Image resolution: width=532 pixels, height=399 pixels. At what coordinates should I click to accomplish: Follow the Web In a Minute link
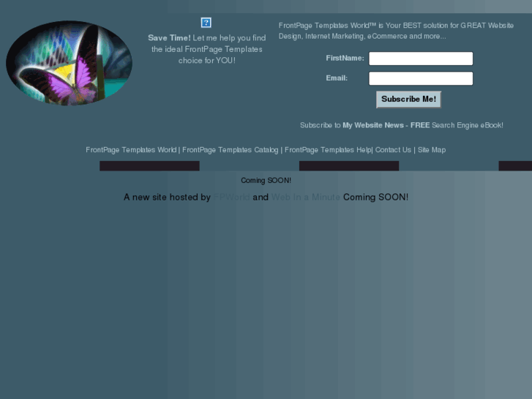(306, 197)
